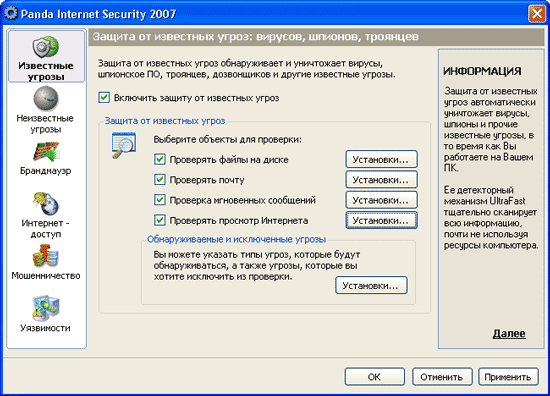
Task: Close the Panda Internet Security window
Action: (537, 14)
